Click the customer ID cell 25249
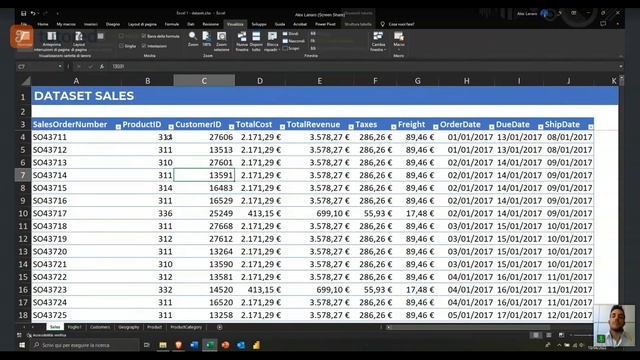 pos(204,213)
